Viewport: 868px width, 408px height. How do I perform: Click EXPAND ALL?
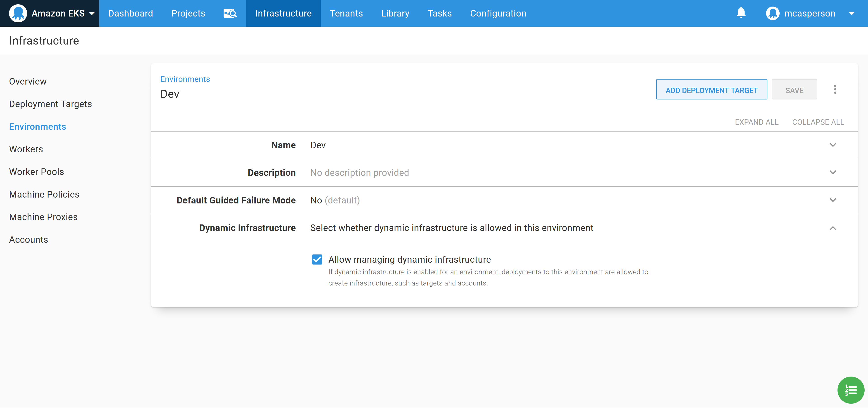click(x=757, y=122)
